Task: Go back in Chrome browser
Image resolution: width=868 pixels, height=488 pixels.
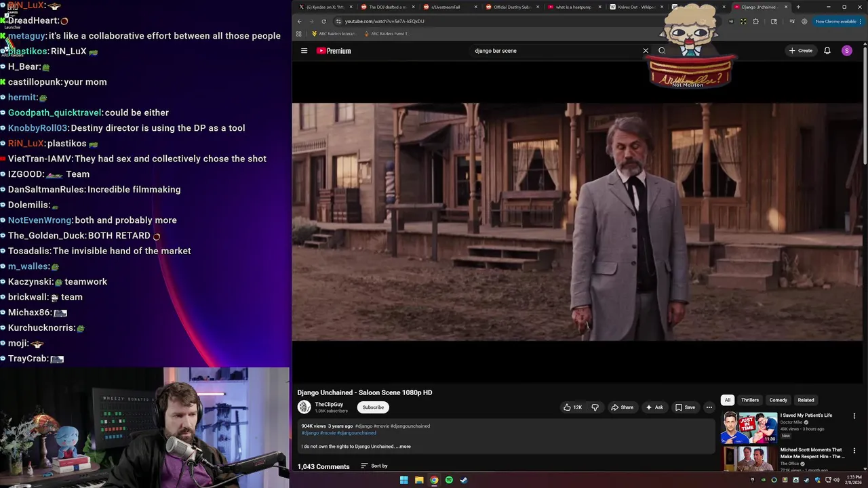Action: [x=299, y=21]
